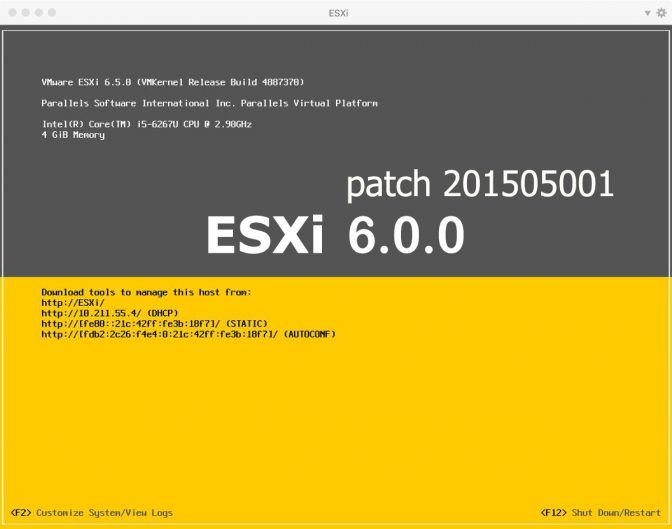This screenshot has width=672, height=529.
Task: Select the VMware ESXi 6.5.0 build line
Action: pos(173,82)
